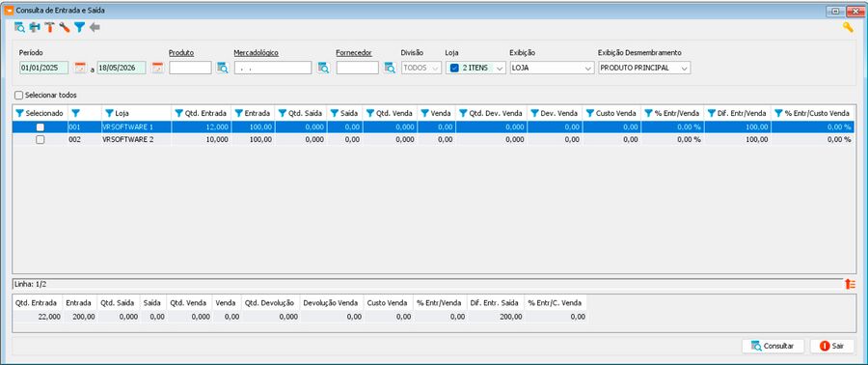The image size is (868, 365).
Task: Click Linha: 1/2 status text
Action: [31, 284]
